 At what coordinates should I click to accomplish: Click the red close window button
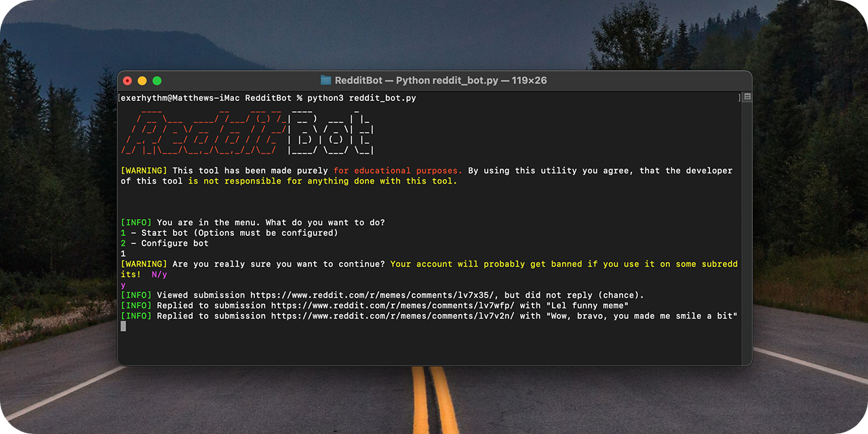coord(127,81)
